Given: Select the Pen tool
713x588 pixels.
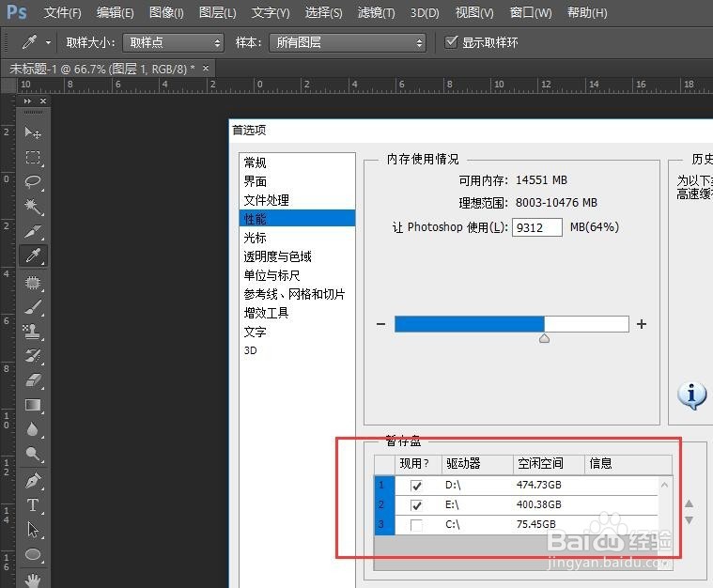Looking at the screenshot, I should click(x=33, y=481).
